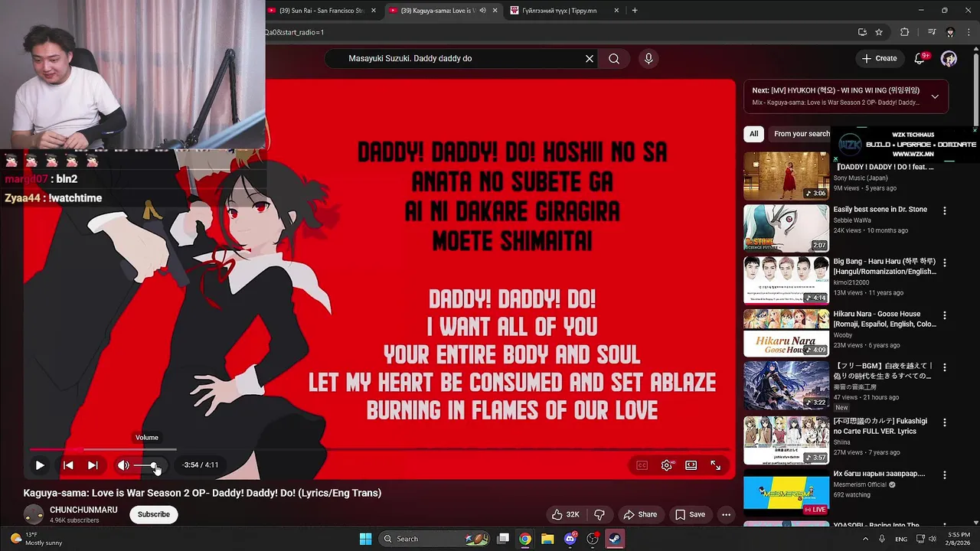Open the Chrome profile avatar
Viewport: 980px width, 551px height.
coord(950,32)
